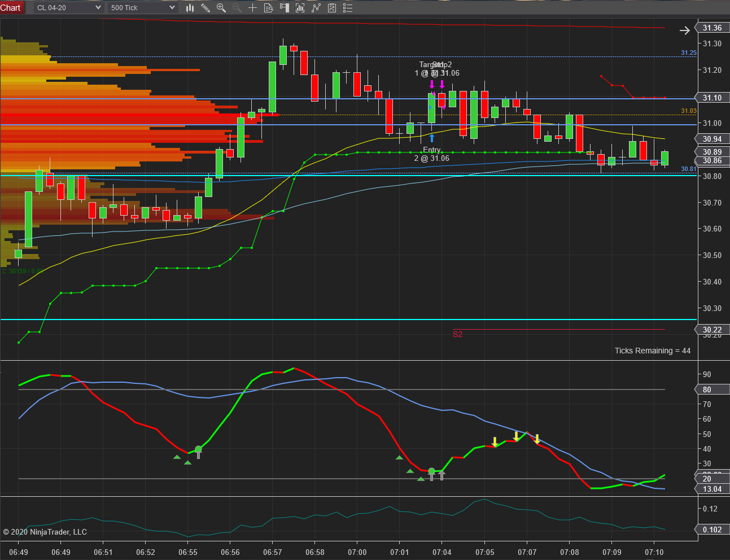The image size is (730, 560).
Task: Click the Ticks Remaining = 44 text
Action: pos(653,351)
